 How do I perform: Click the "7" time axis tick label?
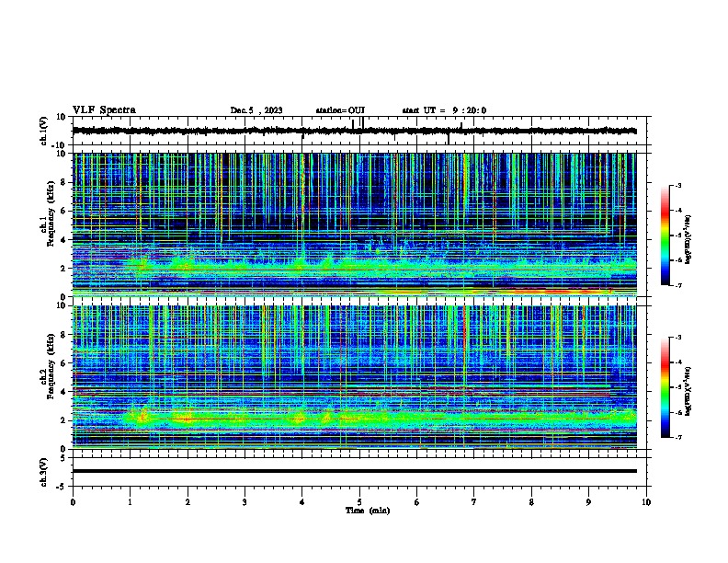(x=474, y=502)
